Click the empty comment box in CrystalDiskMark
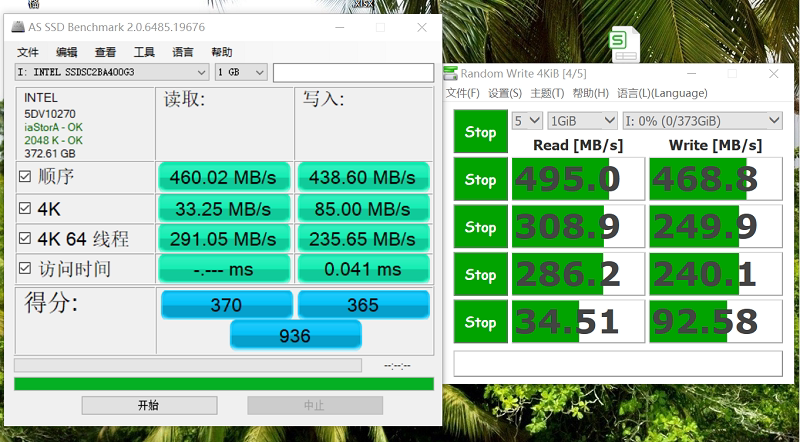 tap(618, 363)
